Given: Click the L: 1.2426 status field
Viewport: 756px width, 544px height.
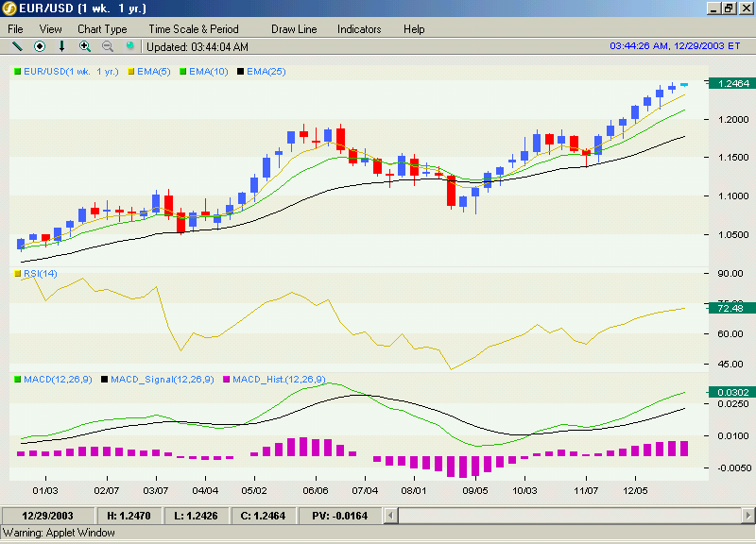Looking at the screenshot, I should point(196,516).
